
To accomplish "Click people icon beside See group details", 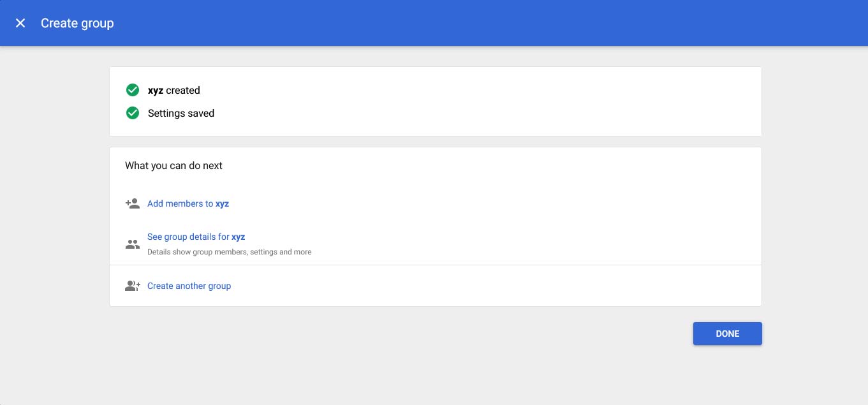I will [132, 244].
